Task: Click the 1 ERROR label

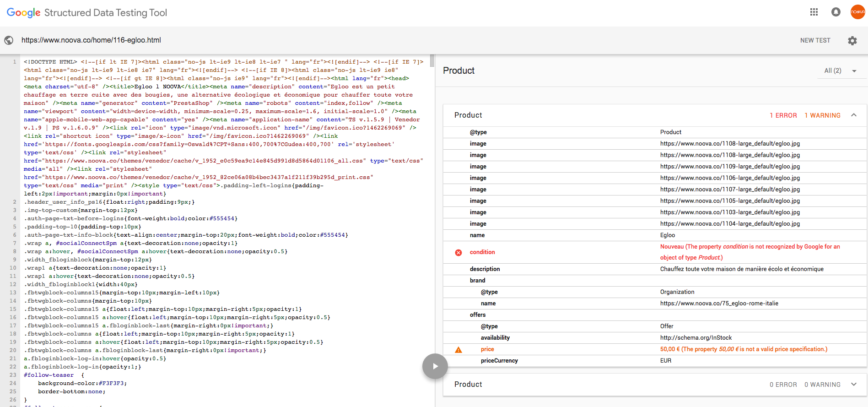Action: (x=783, y=115)
